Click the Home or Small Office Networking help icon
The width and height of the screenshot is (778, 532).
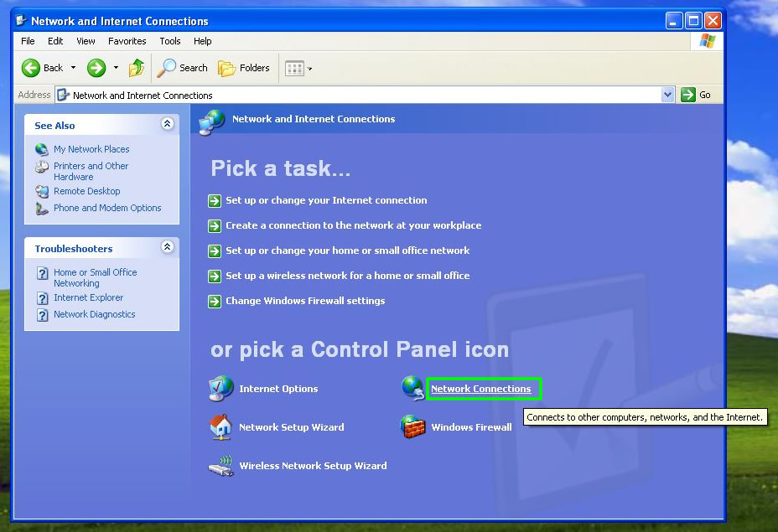click(43, 273)
